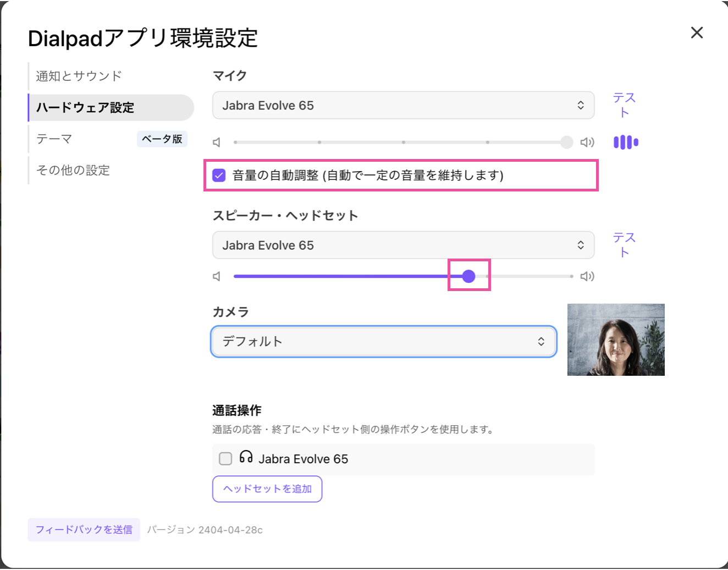Viewport: 728px width, 570px height.
Task: Click the speaker high-volume icon
Action: click(x=587, y=276)
